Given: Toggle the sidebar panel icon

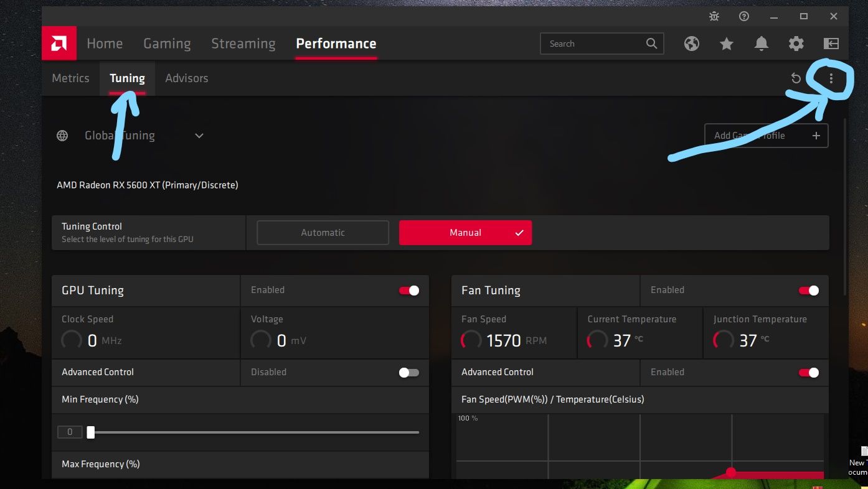Looking at the screenshot, I should tap(831, 44).
